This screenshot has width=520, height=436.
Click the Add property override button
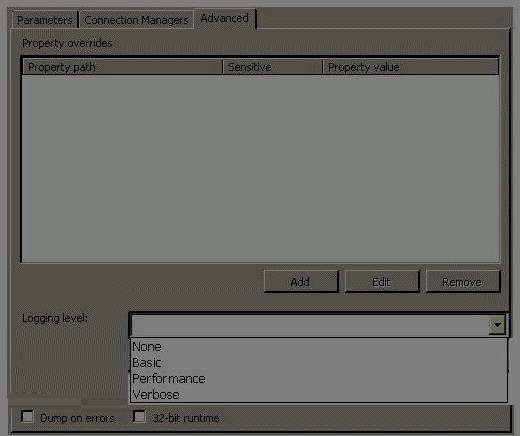click(x=301, y=282)
